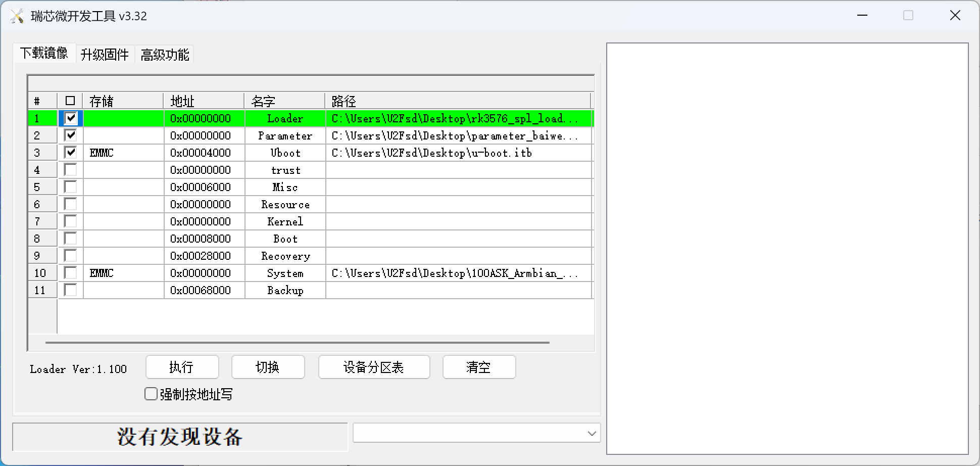The height and width of the screenshot is (466, 980).
Task: Switch to the 升级固件 tab
Action: (x=105, y=55)
